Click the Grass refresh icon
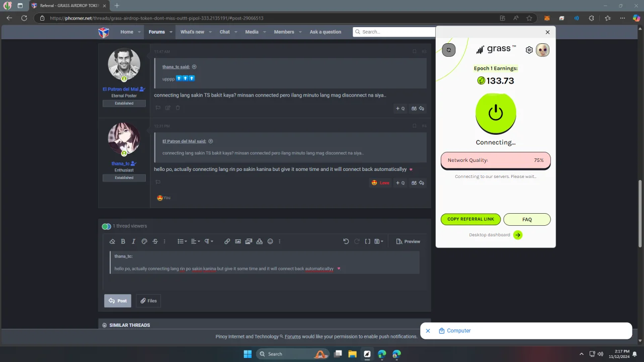The width and height of the screenshot is (644, 362). point(449,50)
